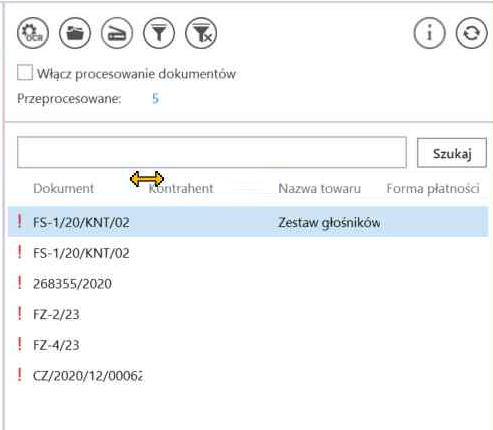Select the second FS-1/20/KNT/02 row

click(248, 253)
